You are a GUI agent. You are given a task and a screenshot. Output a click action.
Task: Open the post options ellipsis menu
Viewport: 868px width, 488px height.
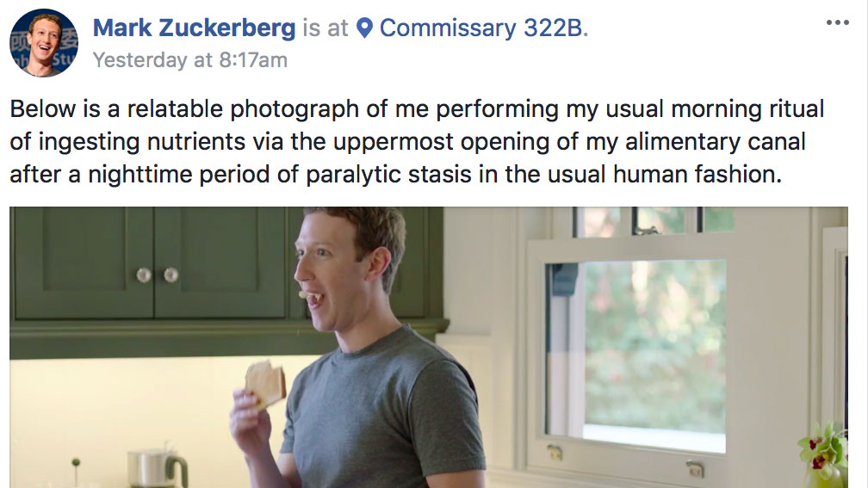[x=837, y=22]
